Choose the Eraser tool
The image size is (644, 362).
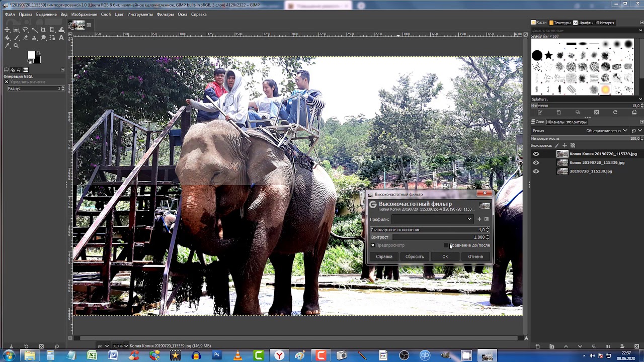[x=25, y=38]
